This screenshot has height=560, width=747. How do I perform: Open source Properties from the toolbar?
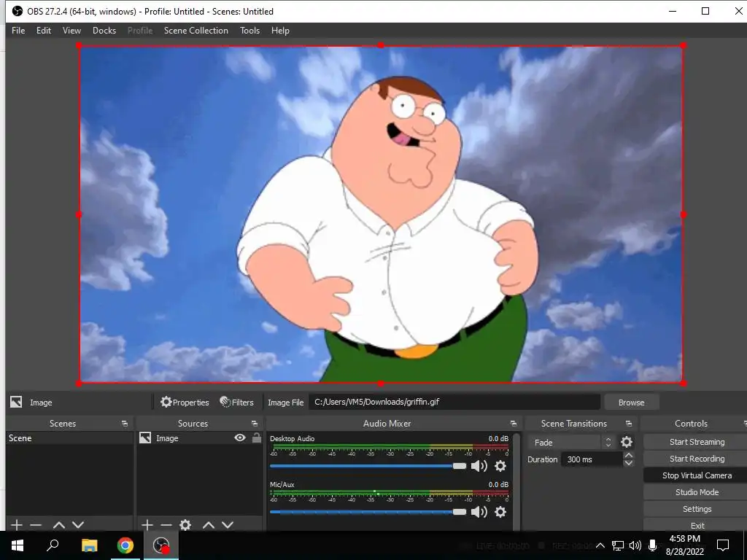[x=185, y=402]
